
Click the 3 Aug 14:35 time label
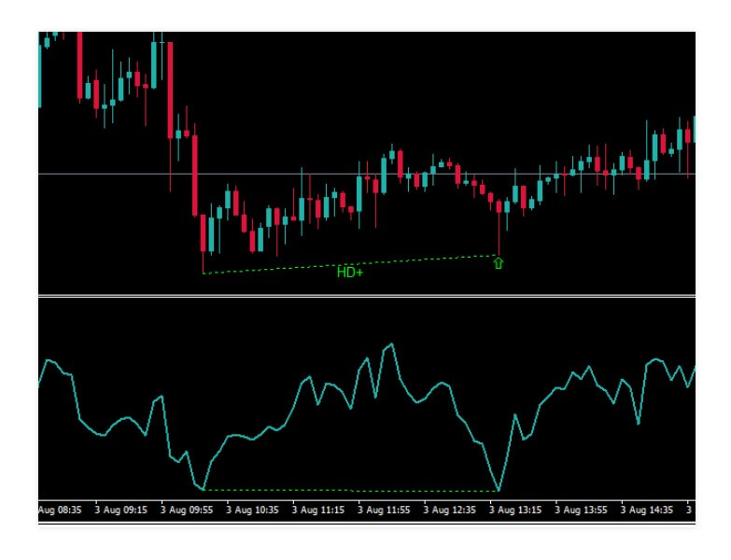point(647,510)
